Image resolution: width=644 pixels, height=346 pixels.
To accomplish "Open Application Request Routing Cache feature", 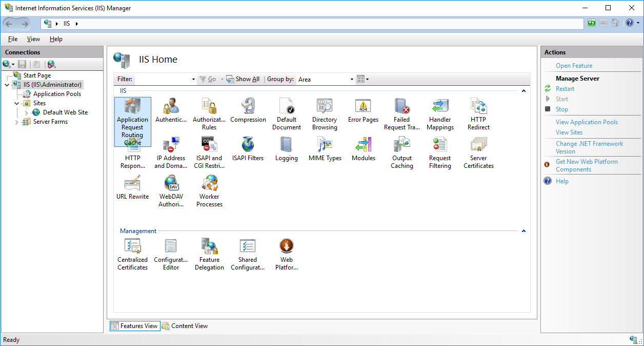I will coord(133,122).
